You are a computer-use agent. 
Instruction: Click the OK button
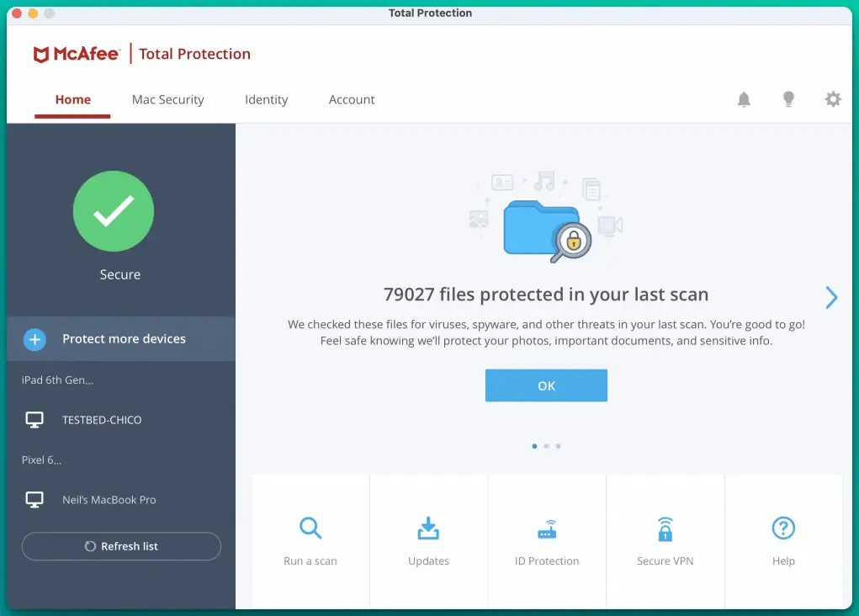tap(546, 385)
